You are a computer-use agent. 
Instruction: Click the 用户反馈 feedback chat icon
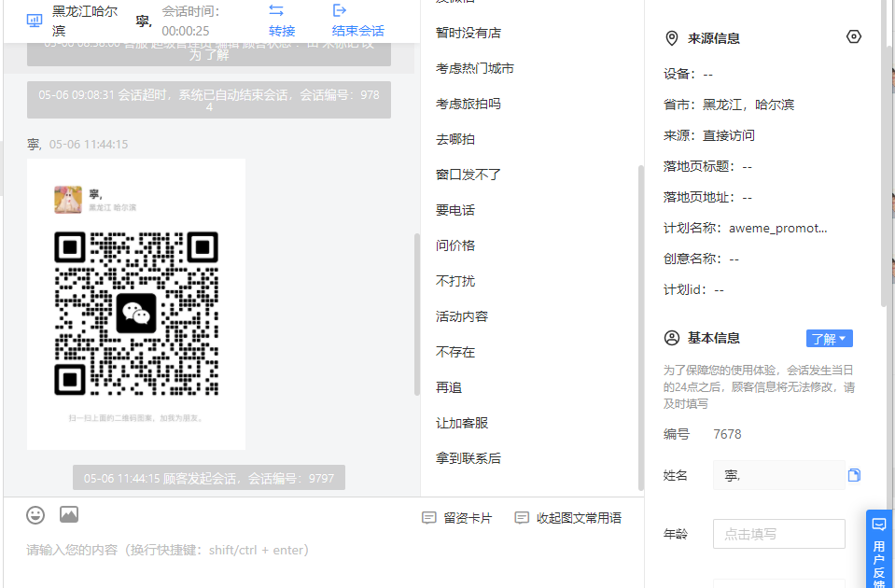point(879,524)
